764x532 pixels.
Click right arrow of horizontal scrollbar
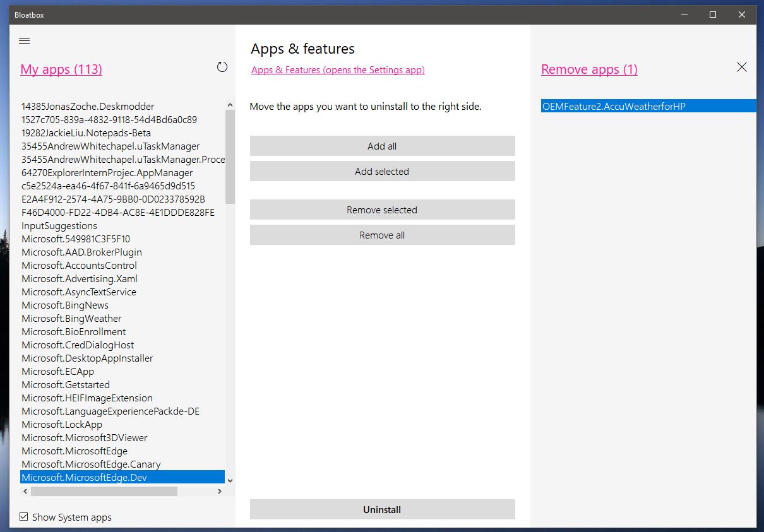pos(220,490)
